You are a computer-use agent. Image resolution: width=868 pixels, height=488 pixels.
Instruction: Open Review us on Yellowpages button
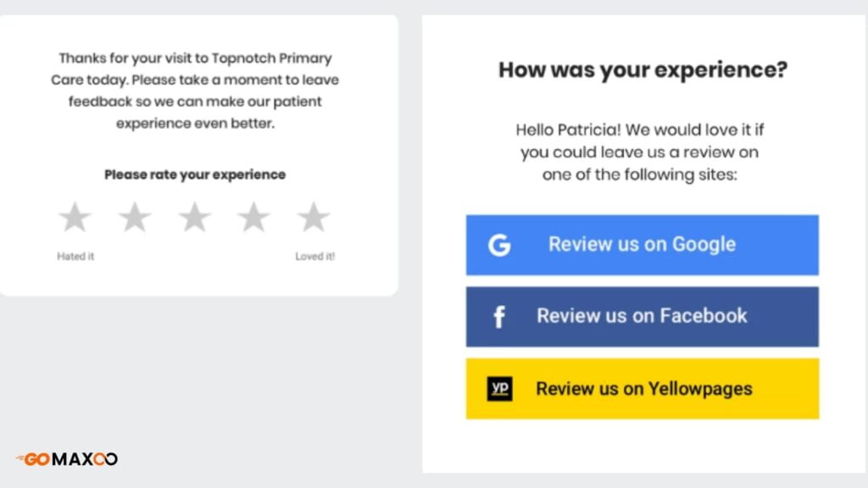click(643, 388)
